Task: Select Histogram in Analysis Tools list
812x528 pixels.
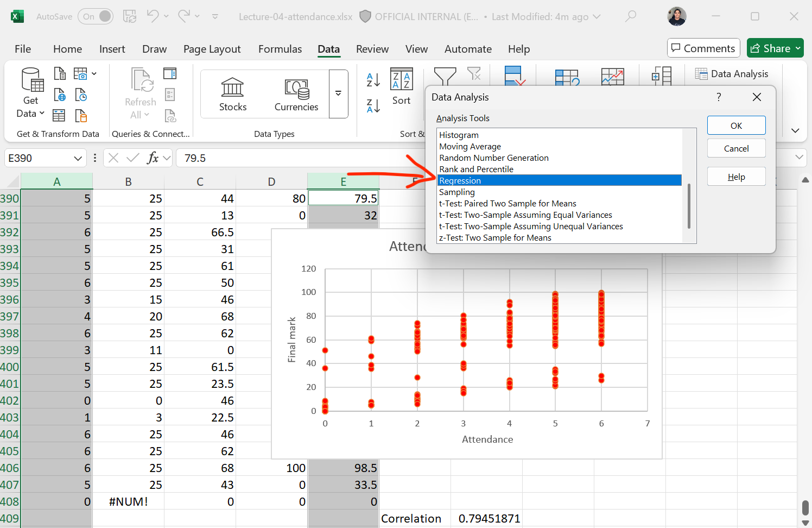Action: click(x=459, y=135)
